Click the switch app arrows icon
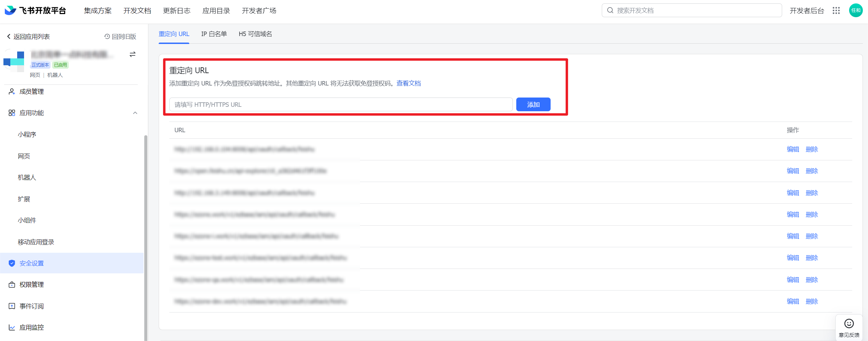This screenshot has width=868, height=341. [133, 54]
